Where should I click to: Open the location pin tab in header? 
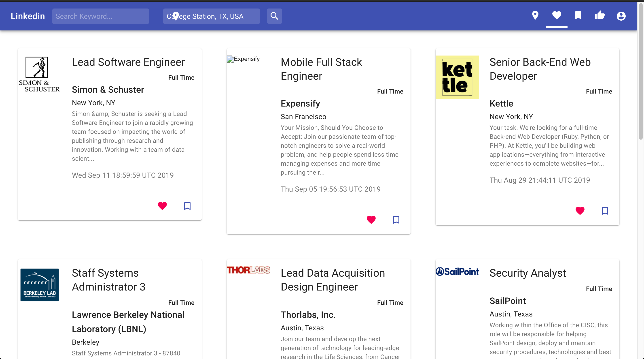535,15
